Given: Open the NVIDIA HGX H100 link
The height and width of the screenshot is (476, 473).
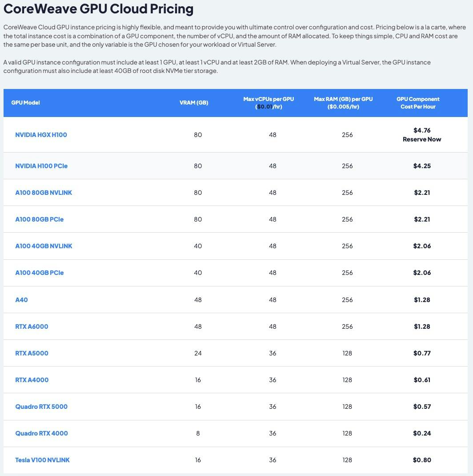Looking at the screenshot, I should (41, 135).
